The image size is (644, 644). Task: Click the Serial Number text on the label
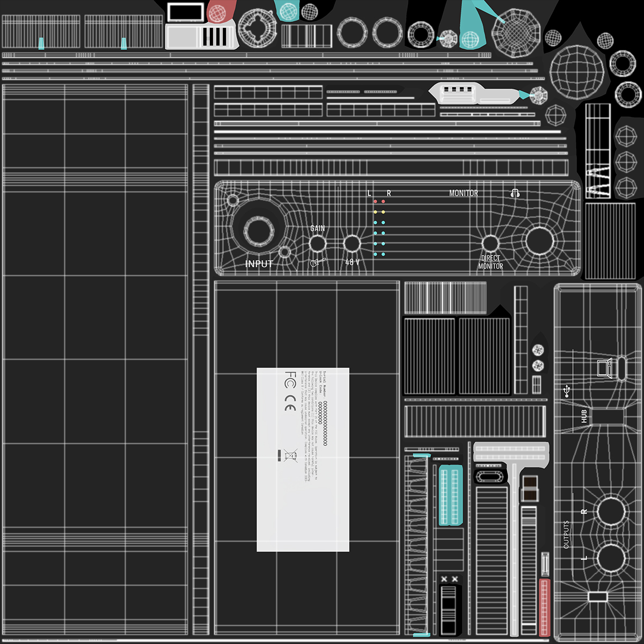(x=325, y=384)
